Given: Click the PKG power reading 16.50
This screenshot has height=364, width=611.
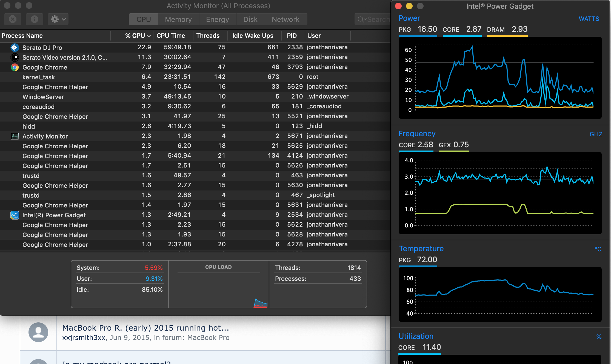Looking at the screenshot, I should pyautogui.click(x=427, y=29).
